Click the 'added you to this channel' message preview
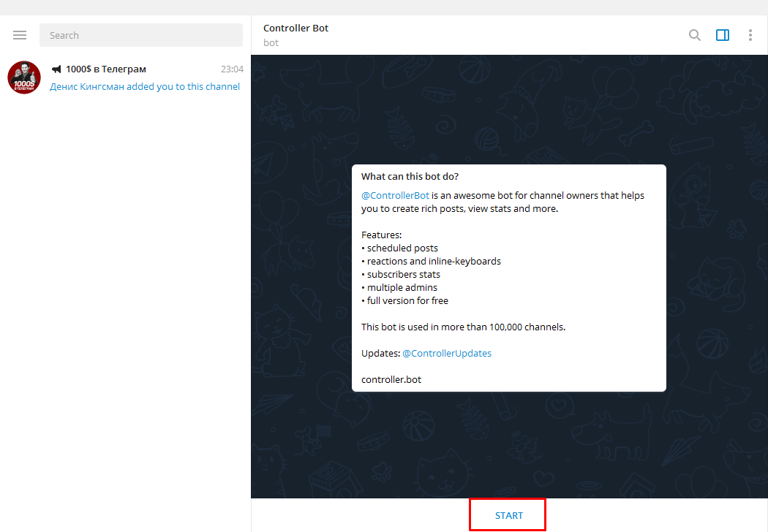This screenshot has width=768, height=532. pyautogui.click(x=145, y=87)
